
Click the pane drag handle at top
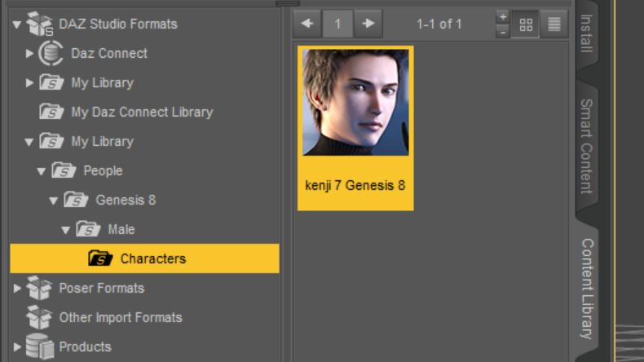coord(288,3)
